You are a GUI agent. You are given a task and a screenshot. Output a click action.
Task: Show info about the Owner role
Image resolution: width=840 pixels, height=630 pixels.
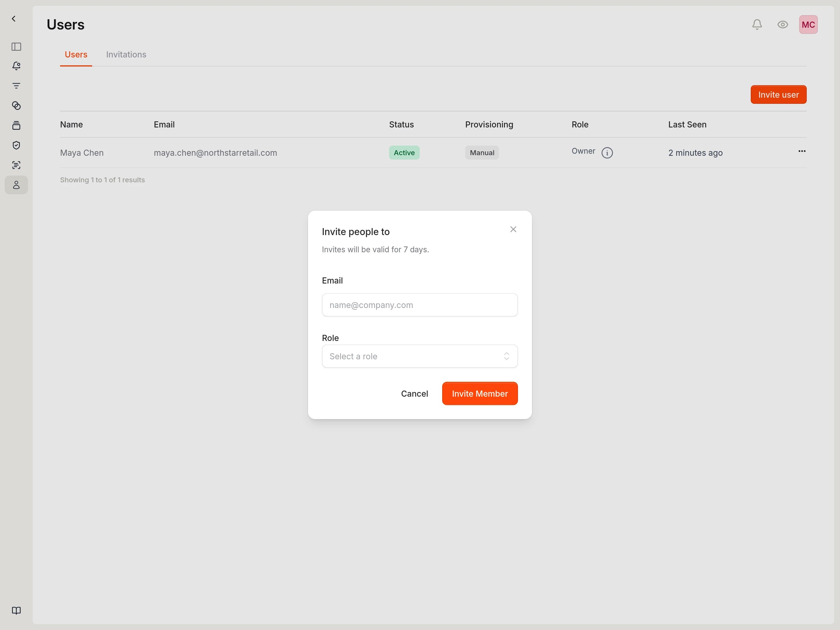pos(607,153)
